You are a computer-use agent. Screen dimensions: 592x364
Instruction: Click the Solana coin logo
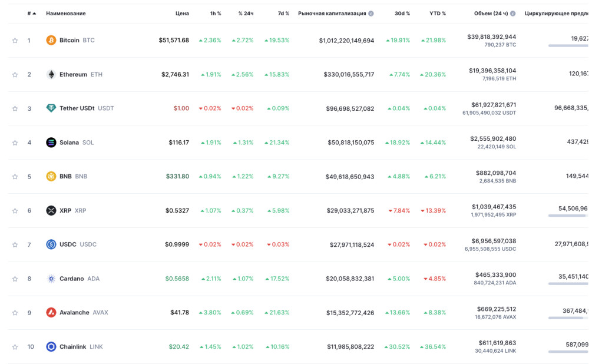tap(51, 143)
